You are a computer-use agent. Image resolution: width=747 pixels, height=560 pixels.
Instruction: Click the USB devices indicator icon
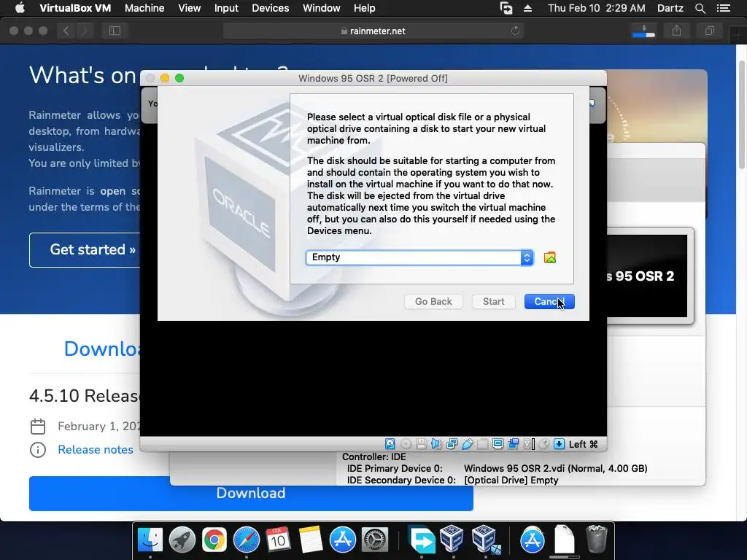[x=467, y=444]
